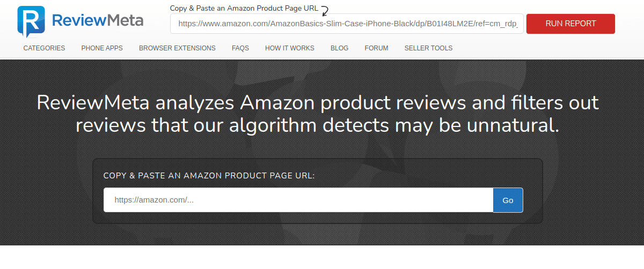Click the small 'Copy & Paste an Amazon Product Page URL' header label
Screen dimensions: 644x269
click(244, 9)
